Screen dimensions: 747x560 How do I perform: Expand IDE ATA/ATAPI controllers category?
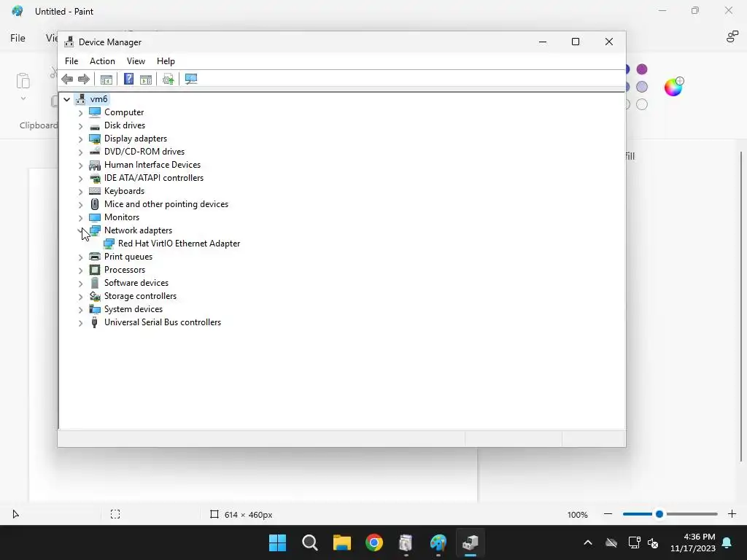80,179
